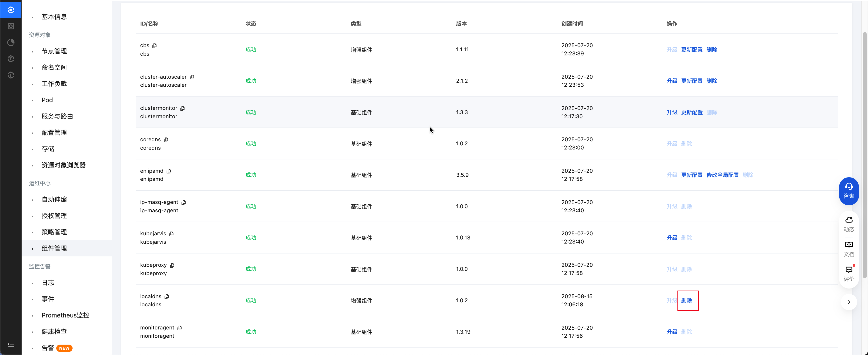Open 节点管理 in the sidebar
868x355 pixels.
click(x=54, y=51)
